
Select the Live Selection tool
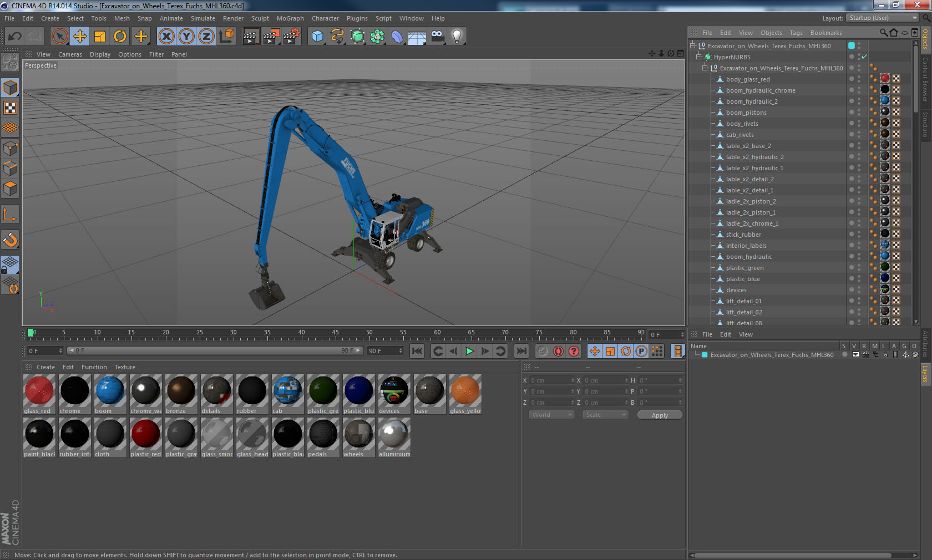[59, 37]
